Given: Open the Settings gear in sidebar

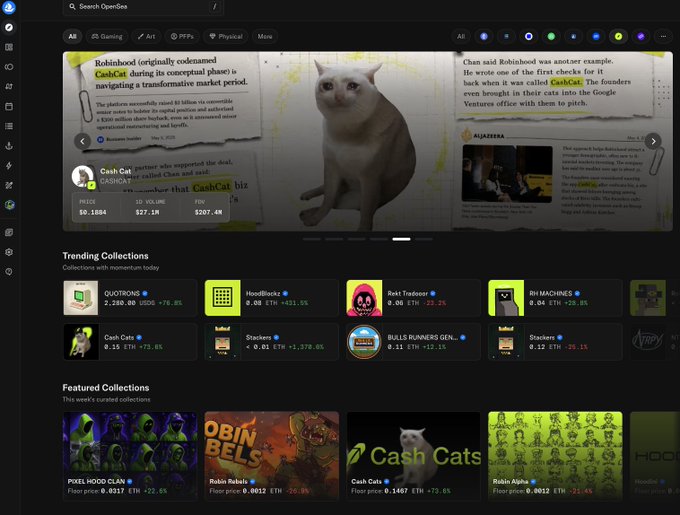Looking at the screenshot, I should [x=9, y=252].
